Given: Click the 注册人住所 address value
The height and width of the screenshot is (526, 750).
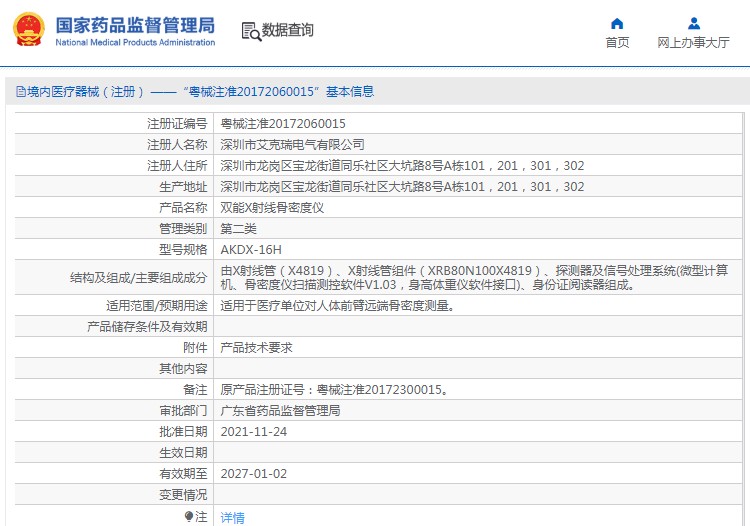Looking at the screenshot, I should click(x=402, y=165).
